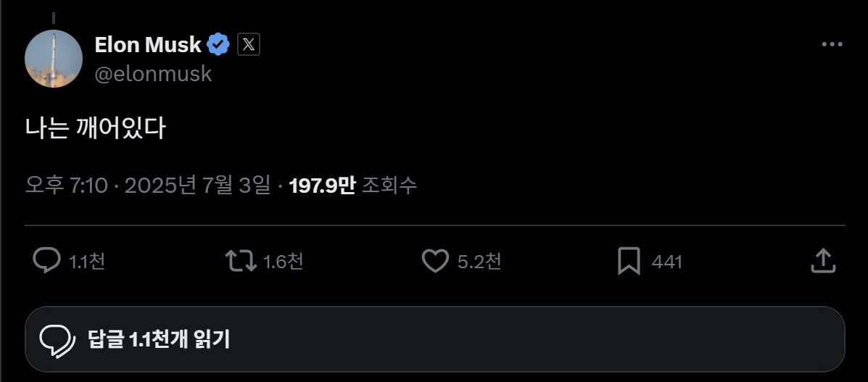The image size is (868, 382).
Task: Open Elon Musk's rocket profile avatar
Action: tap(54, 59)
